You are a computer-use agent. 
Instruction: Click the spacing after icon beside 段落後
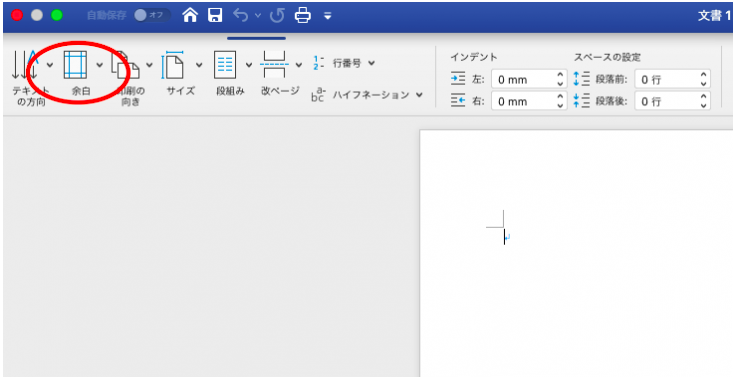click(x=582, y=101)
